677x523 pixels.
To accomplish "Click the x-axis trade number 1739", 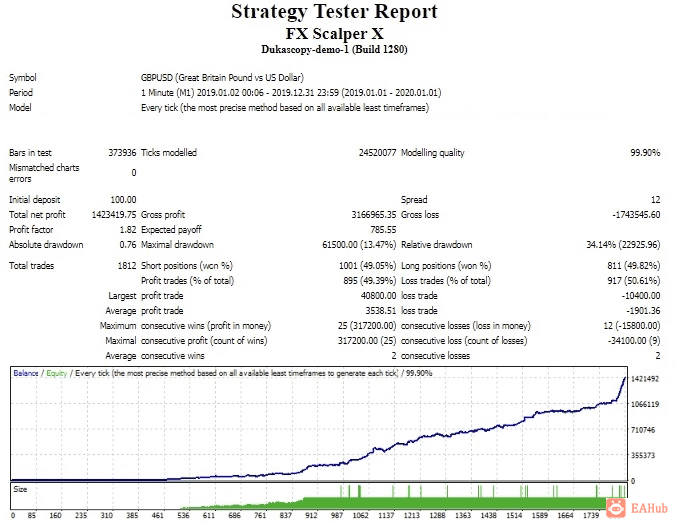I will click(x=591, y=515).
